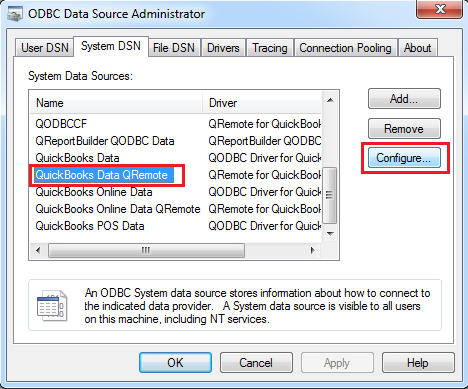This screenshot has height=389, width=468.
Task: Click horizontal scrollbar right arrow
Action: [x=312, y=250]
